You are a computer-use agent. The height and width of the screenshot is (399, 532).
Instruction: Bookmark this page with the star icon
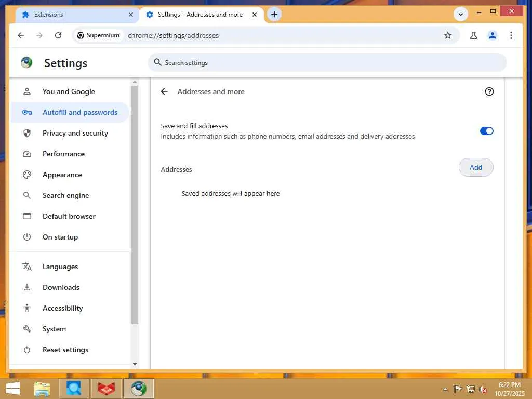point(448,35)
